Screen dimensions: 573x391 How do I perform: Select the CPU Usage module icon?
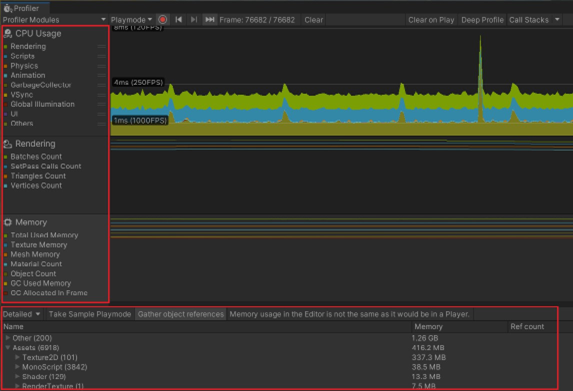click(x=8, y=34)
